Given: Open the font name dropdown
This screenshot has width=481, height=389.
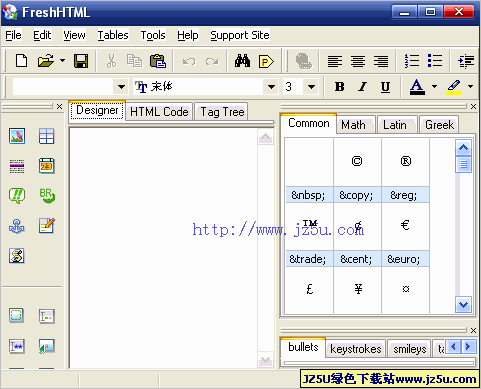Looking at the screenshot, I should coord(271,87).
